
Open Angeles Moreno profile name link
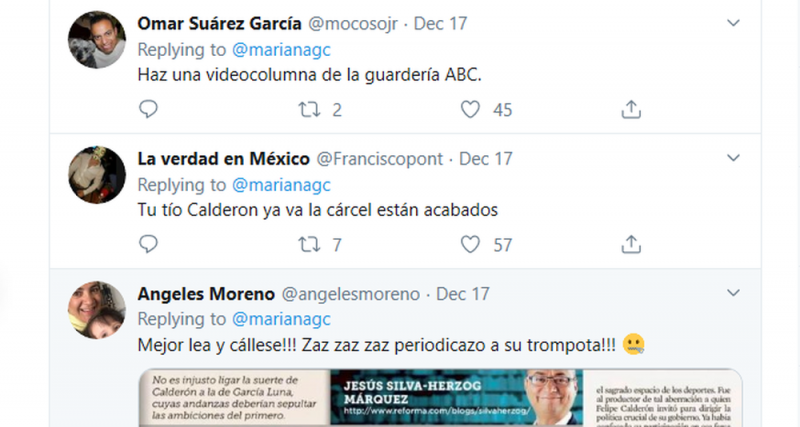coord(206,294)
